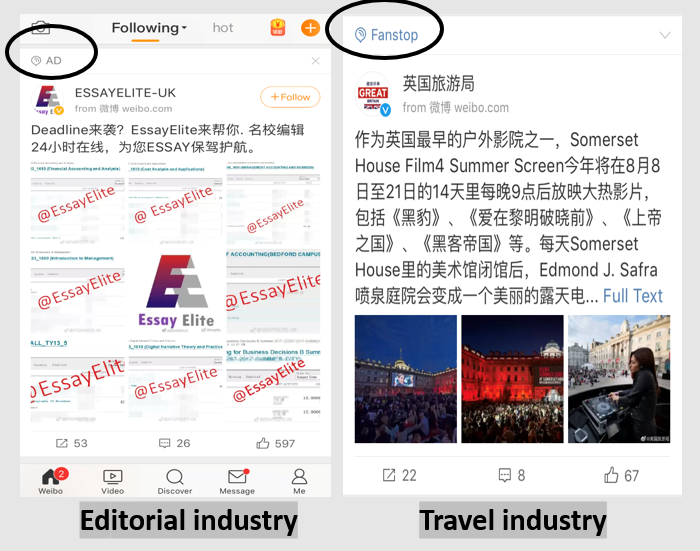Expand the Fanstop post options chevron

click(x=665, y=36)
